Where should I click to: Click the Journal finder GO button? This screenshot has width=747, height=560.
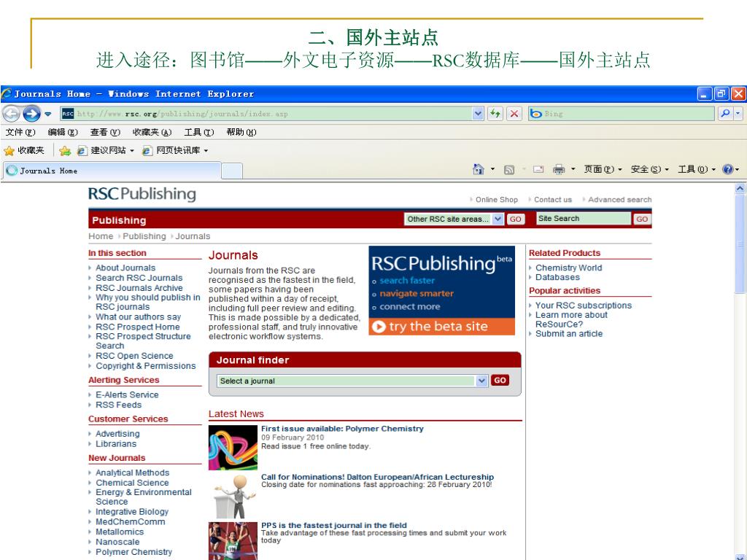click(x=500, y=380)
